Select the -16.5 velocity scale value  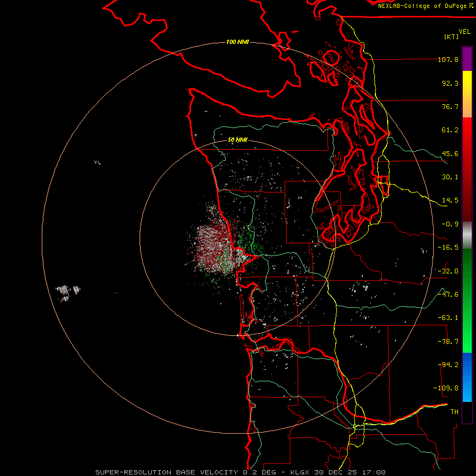click(x=448, y=248)
